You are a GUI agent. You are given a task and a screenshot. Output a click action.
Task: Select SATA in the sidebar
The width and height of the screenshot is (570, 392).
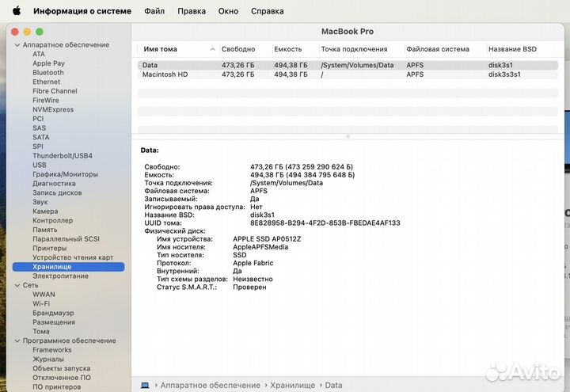tap(41, 137)
